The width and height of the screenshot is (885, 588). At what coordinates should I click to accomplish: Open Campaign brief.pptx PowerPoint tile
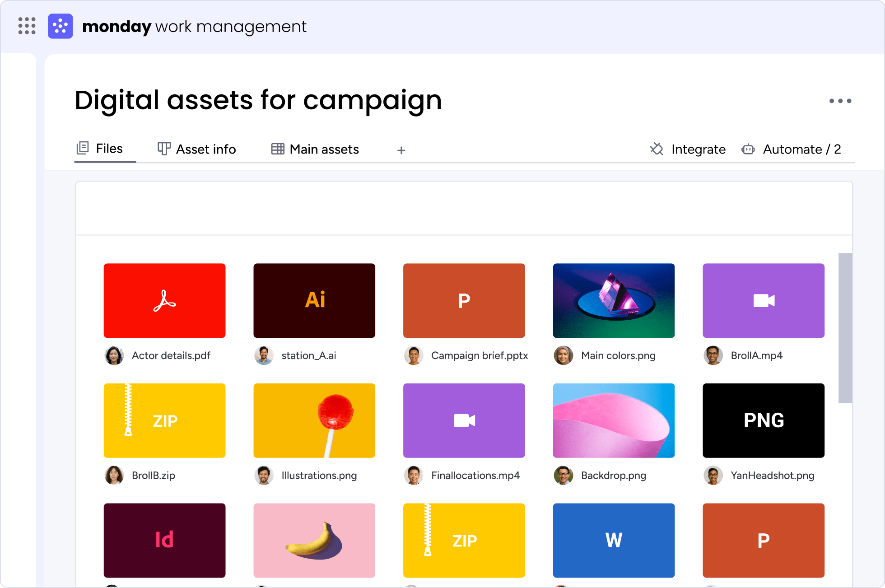point(464,300)
